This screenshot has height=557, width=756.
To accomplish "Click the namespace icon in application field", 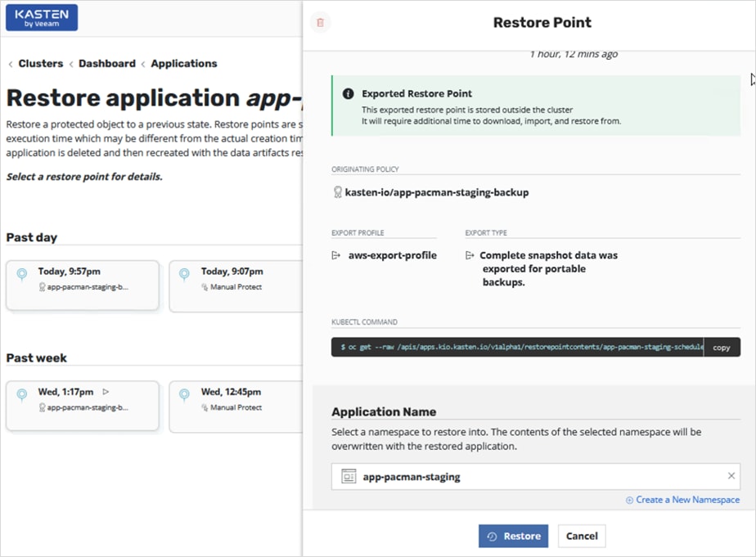I will click(349, 476).
